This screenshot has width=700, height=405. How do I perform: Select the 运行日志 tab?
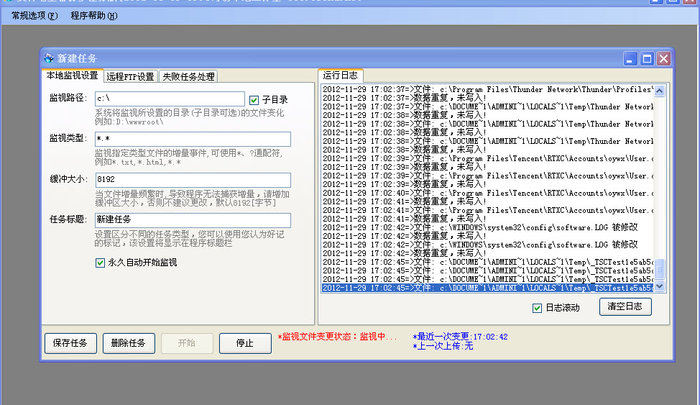[x=340, y=75]
